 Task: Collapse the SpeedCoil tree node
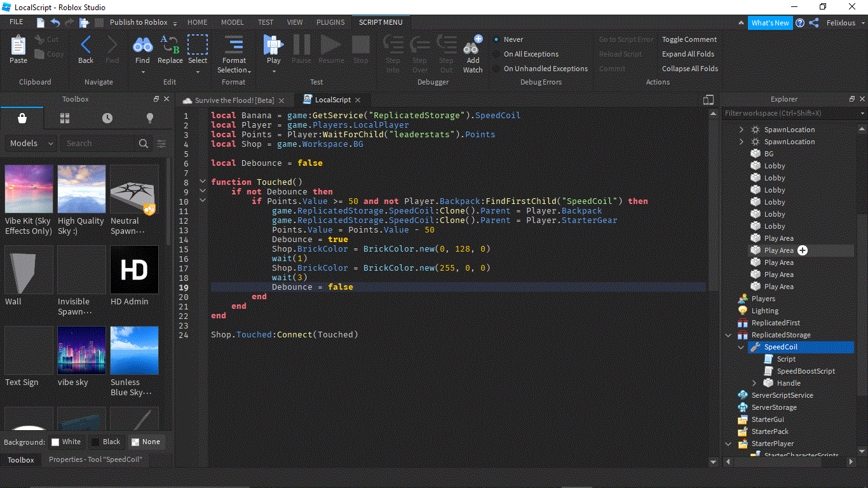pyautogui.click(x=742, y=348)
